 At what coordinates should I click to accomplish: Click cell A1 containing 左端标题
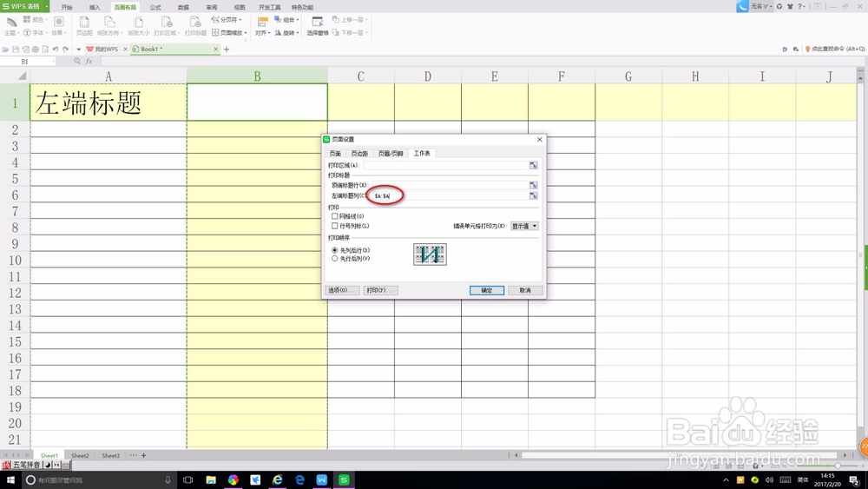(108, 102)
